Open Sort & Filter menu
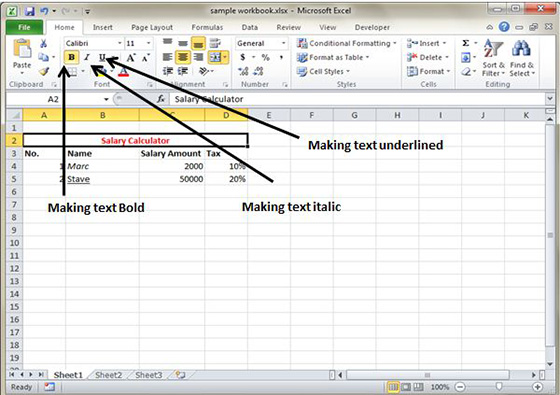Screen dimensions: 560x395 tap(493, 58)
